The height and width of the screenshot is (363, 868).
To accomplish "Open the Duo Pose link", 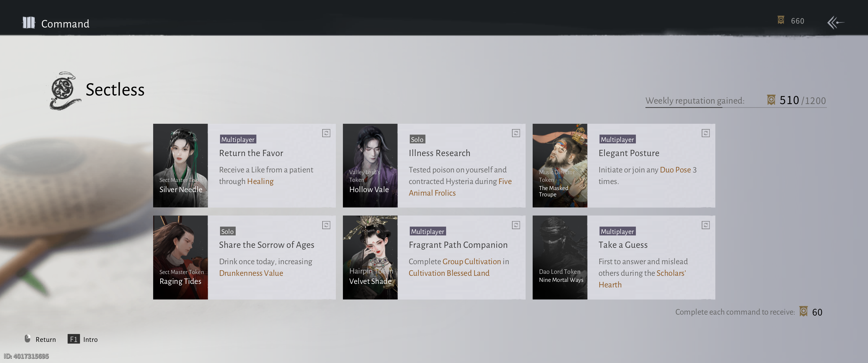I will coord(675,170).
